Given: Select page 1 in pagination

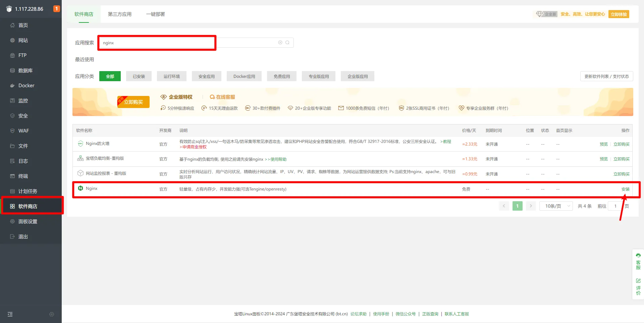Looking at the screenshot, I should click(518, 206).
